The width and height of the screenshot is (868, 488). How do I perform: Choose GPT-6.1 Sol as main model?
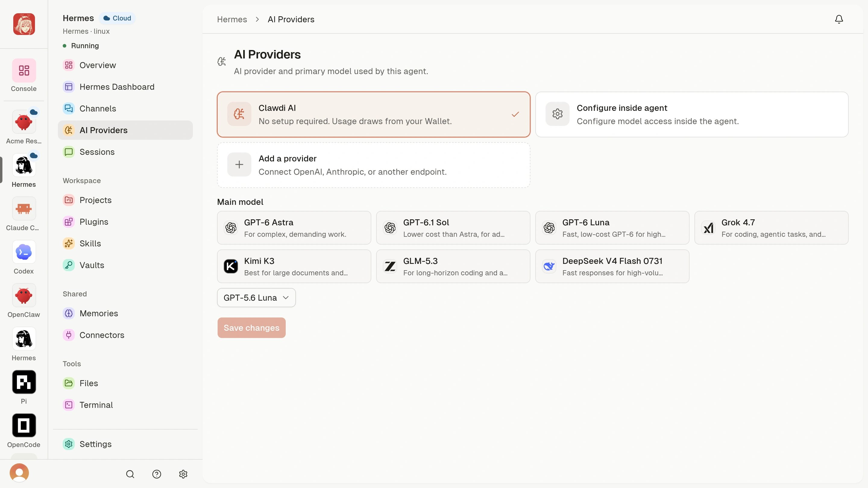click(453, 228)
